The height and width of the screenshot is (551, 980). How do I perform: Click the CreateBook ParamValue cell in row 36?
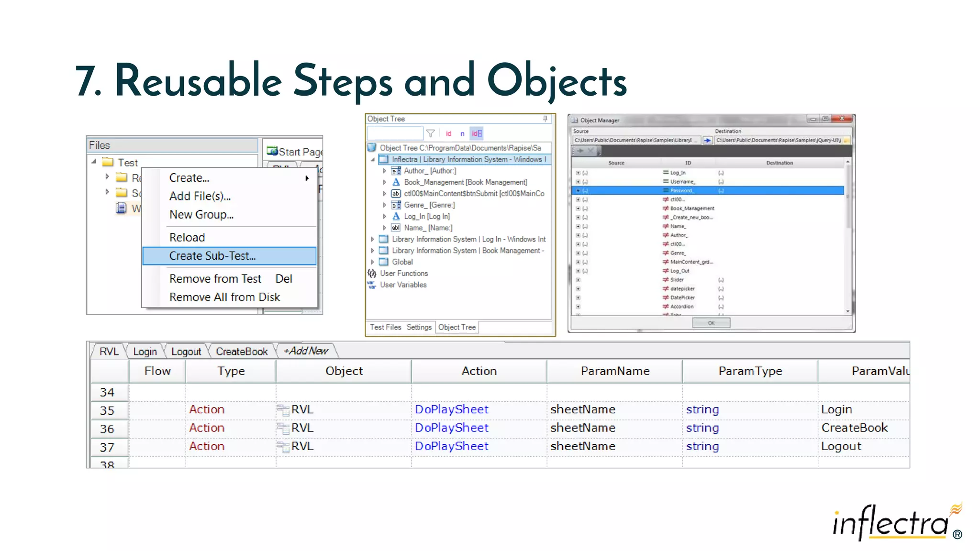click(x=864, y=428)
